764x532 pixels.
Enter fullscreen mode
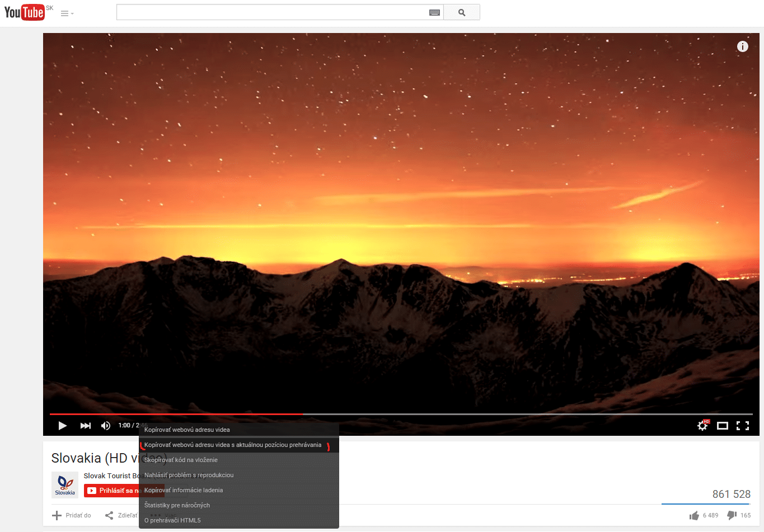click(x=743, y=426)
